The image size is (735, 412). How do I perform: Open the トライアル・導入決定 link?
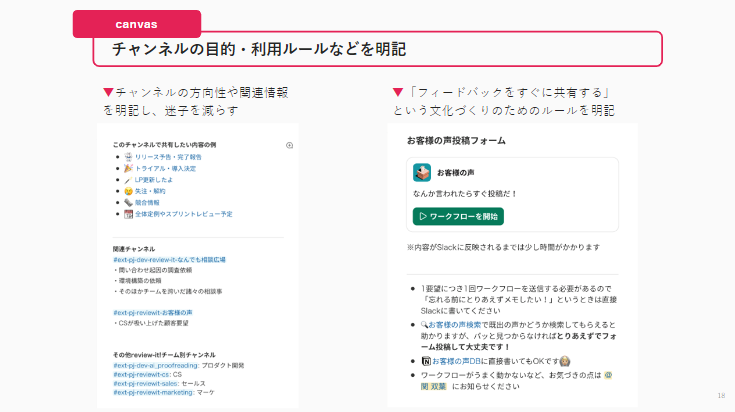point(165,169)
